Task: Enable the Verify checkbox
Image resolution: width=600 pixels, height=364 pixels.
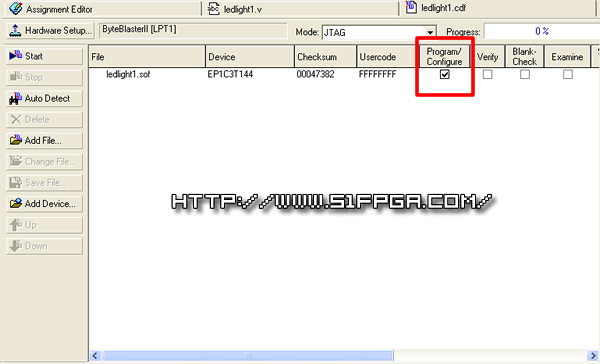Action: [488, 74]
